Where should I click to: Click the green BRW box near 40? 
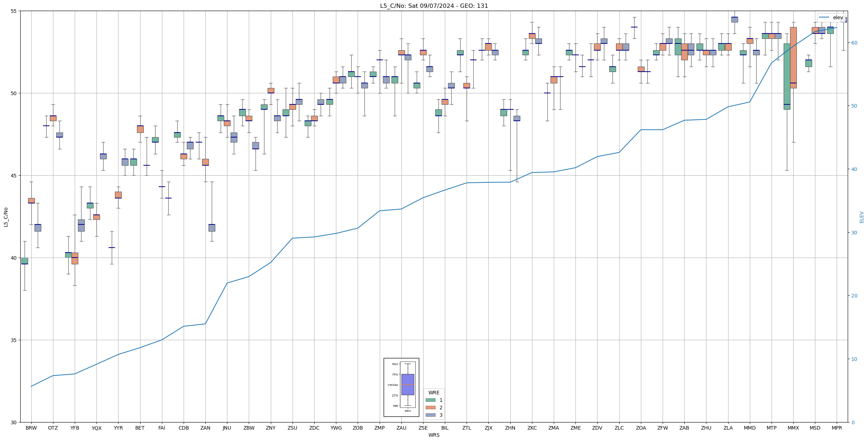tap(25, 261)
